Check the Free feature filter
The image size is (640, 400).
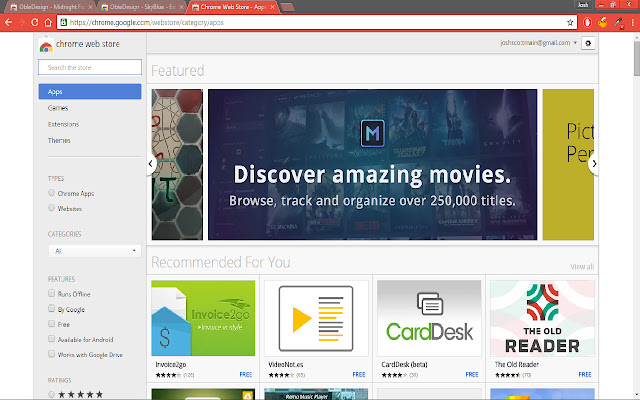click(x=52, y=325)
